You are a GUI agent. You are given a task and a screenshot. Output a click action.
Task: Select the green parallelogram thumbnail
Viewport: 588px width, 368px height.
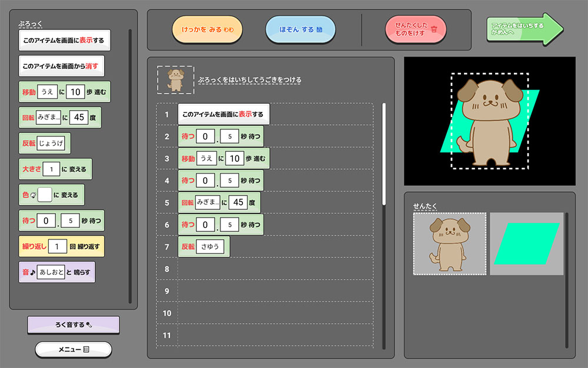click(526, 244)
